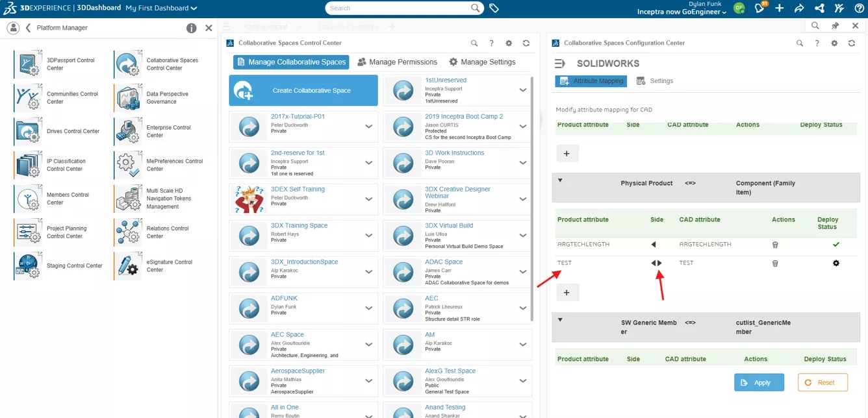Click the Platform Manager info icon
868x418 pixels.
(191, 28)
